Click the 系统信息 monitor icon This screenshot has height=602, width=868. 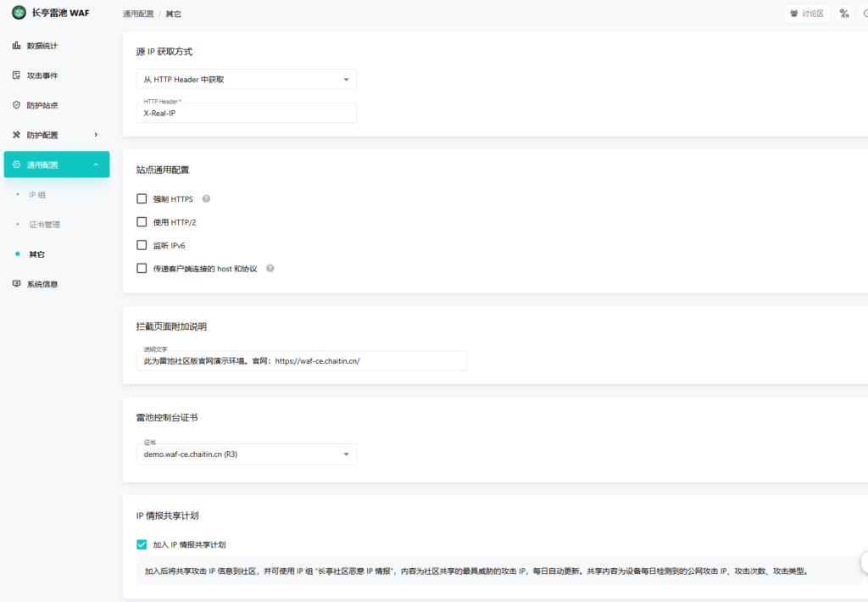[x=17, y=284]
